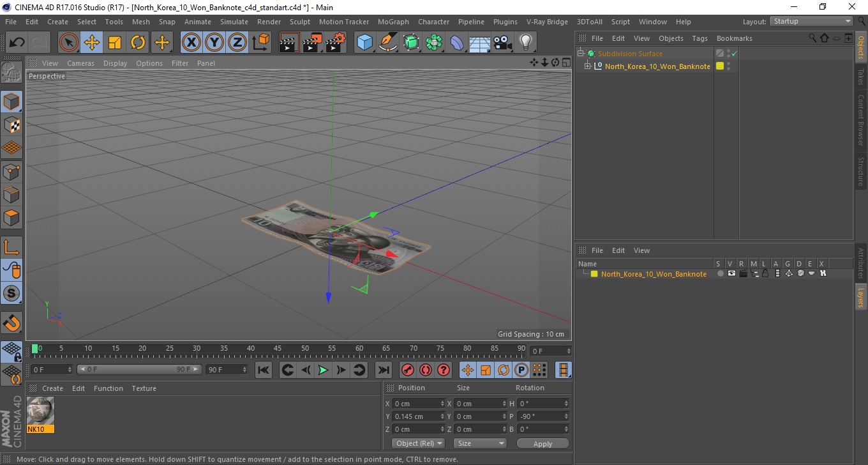This screenshot has width=868, height=465.
Task: Add a Floor environment object
Action: [x=479, y=43]
